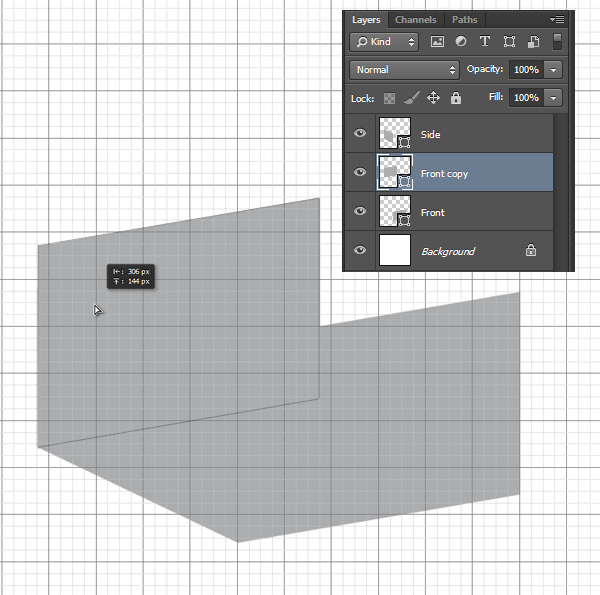The width and height of the screenshot is (600, 595).
Task: Open the Normal blend mode dropdown
Action: pos(404,70)
